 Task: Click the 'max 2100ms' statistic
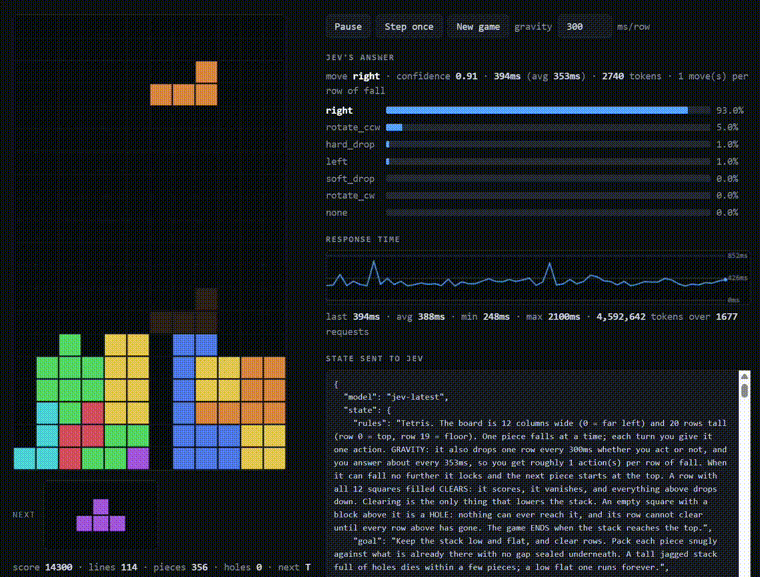pos(553,317)
